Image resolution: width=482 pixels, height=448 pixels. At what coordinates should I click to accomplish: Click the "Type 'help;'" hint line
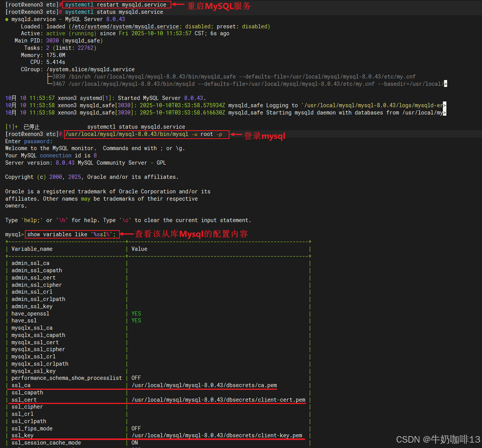(x=128, y=220)
